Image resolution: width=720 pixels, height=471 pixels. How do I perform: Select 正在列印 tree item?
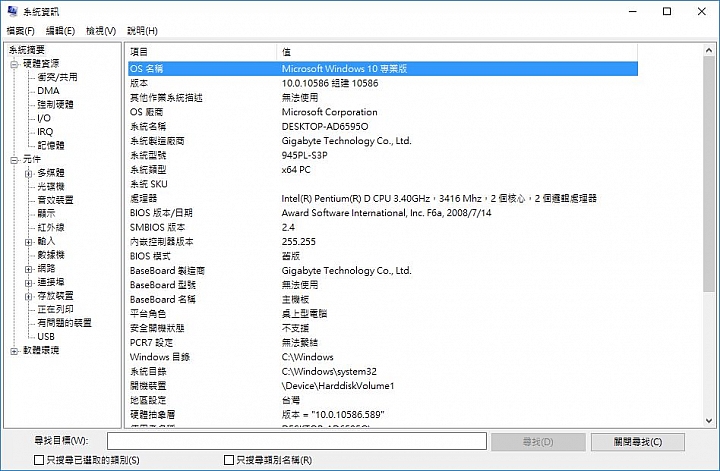(55, 309)
